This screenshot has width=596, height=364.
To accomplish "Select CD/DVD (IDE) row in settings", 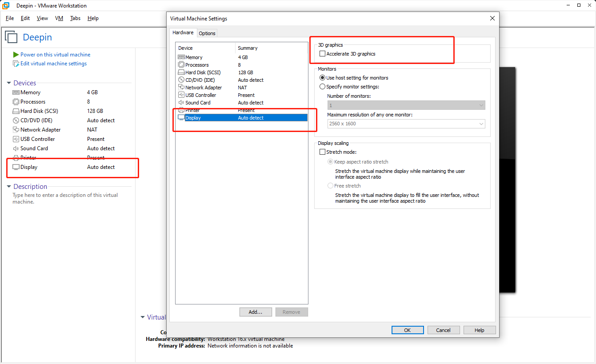I will click(242, 80).
